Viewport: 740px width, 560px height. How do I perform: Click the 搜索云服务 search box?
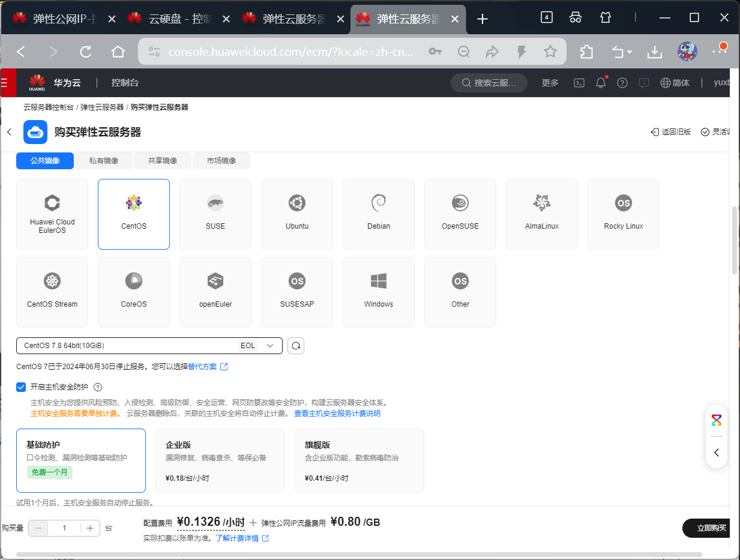(489, 83)
